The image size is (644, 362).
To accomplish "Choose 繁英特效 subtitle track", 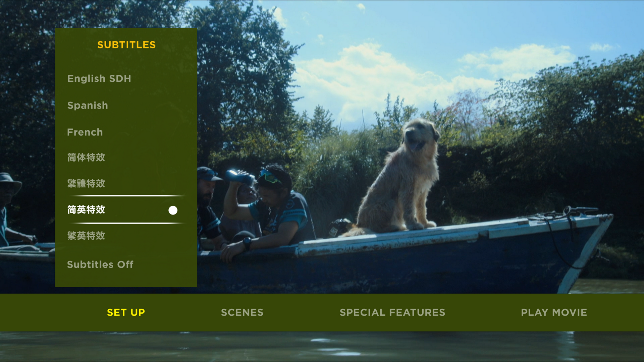I will coord(86,236).
